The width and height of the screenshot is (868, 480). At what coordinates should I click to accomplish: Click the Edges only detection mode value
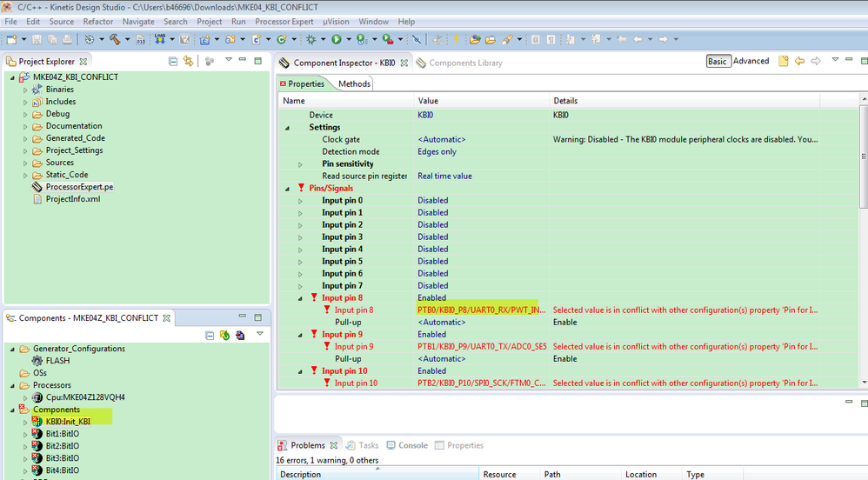[x=437, y=151]
